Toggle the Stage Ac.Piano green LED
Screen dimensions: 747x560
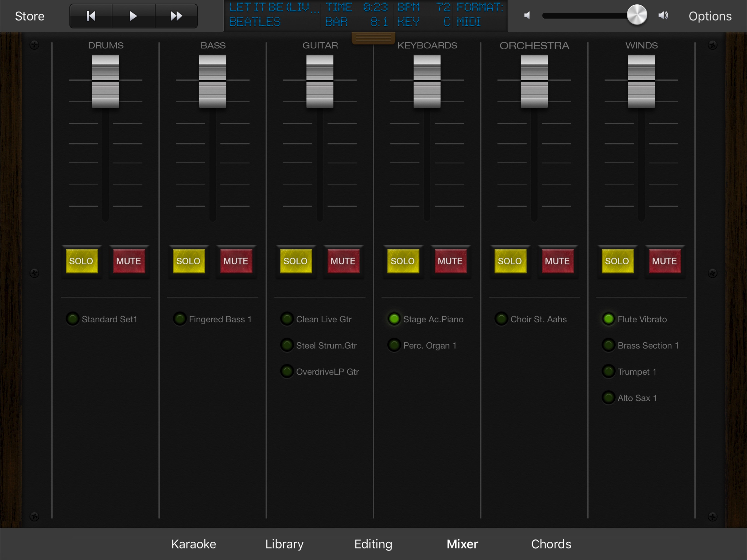[394, 319]
